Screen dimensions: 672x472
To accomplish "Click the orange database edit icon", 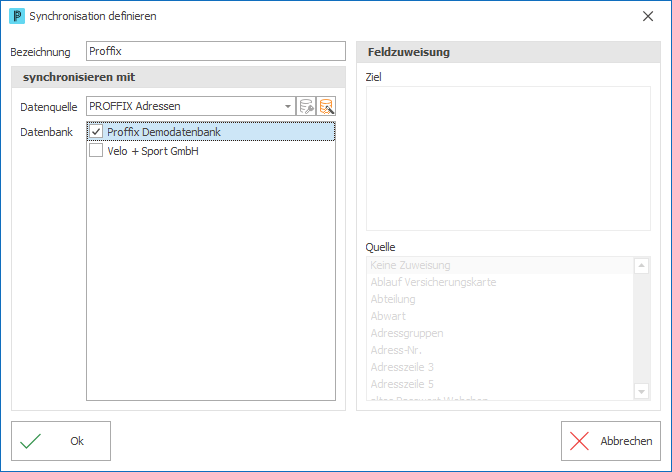I will 326,106.
